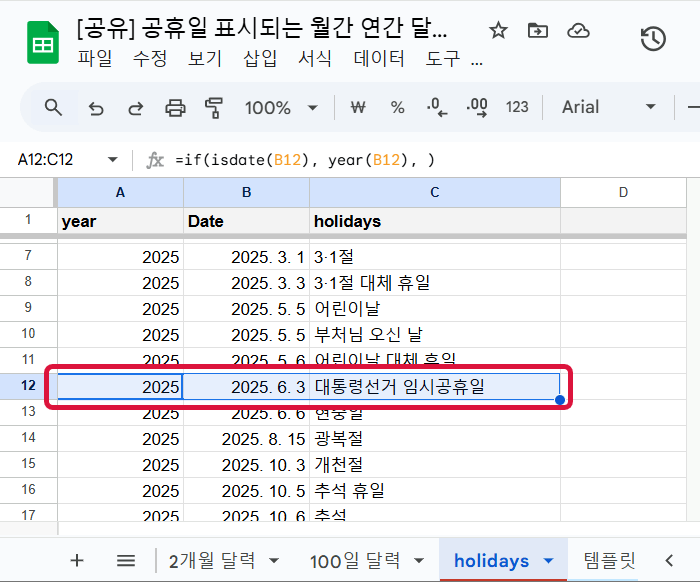Click the add new sheet plus button
Viewport: 700px width, 582px height.
point(77,560)
